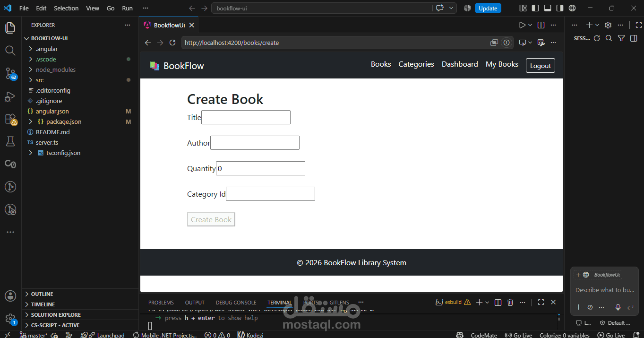644x338 pixels.
Task: Toggle the secondary side bar layout icon
Action: click(560, 8)
